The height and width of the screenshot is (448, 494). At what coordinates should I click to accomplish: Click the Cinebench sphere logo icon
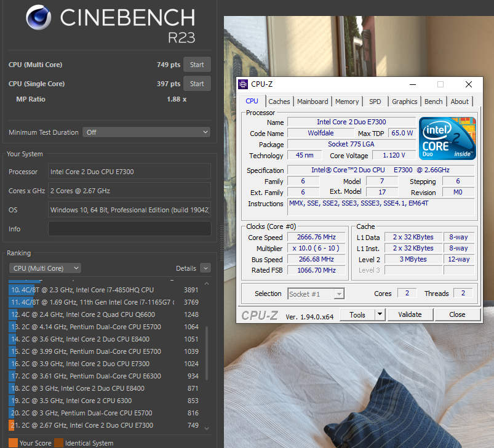38,17
